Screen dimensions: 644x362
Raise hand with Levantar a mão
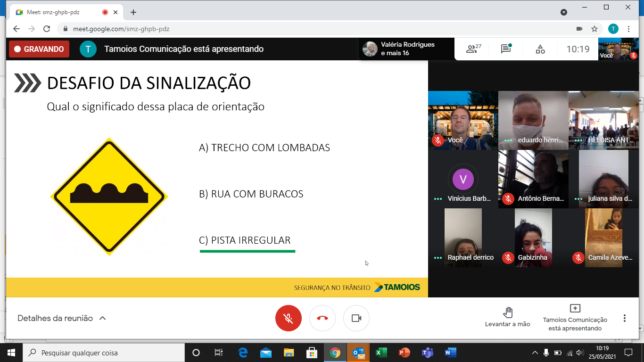(x=507, y=317)
